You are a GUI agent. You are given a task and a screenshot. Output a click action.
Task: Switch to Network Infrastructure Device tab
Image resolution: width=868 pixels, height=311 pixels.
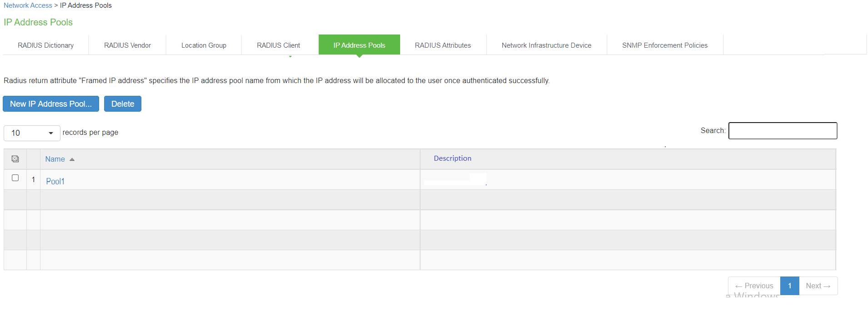coord(547,45)
